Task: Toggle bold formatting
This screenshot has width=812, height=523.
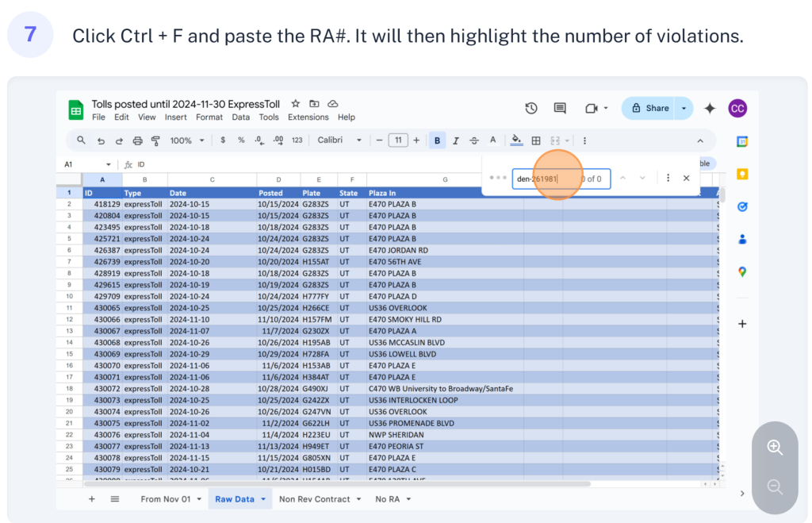Action: tap(437, 140)
